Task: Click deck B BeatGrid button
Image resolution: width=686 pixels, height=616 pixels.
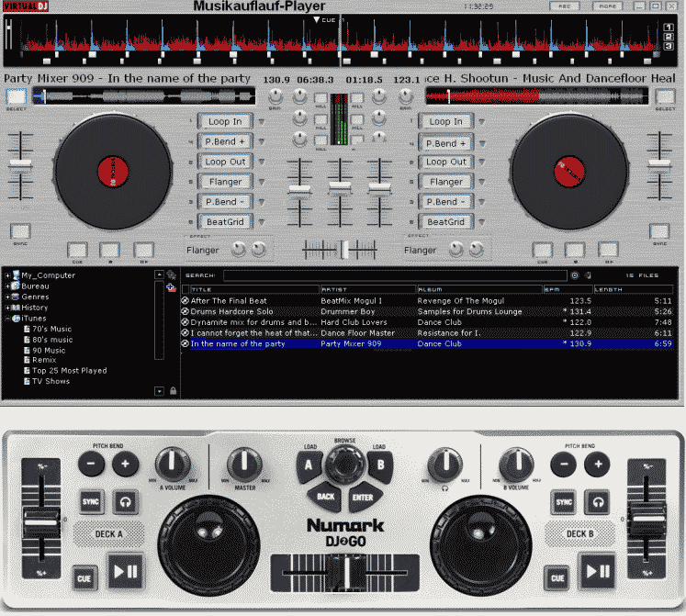Action: click(445, 222)
